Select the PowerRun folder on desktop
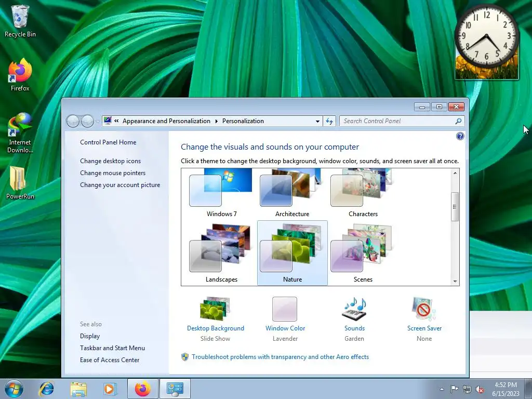This screenshot has width=532, height=399. click(20, 182)
